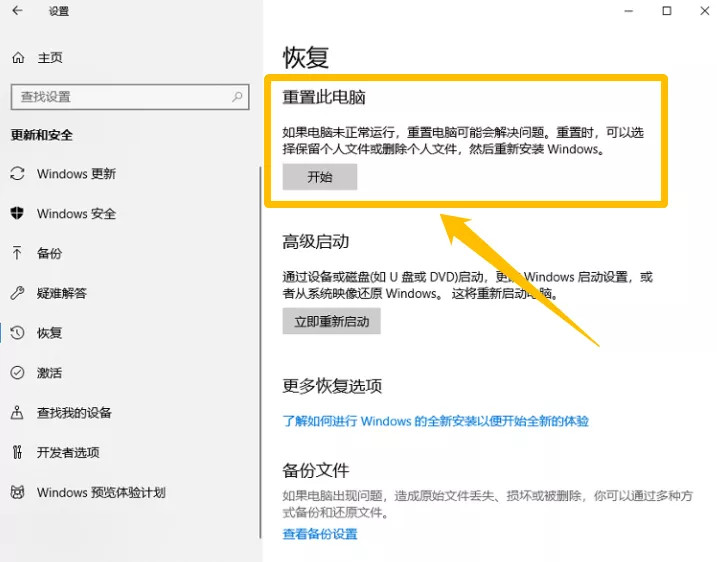Screen dimensions: 717x562
Task: Click the sidebar vertical scrollbar
Action: click(x=260, y=352)
